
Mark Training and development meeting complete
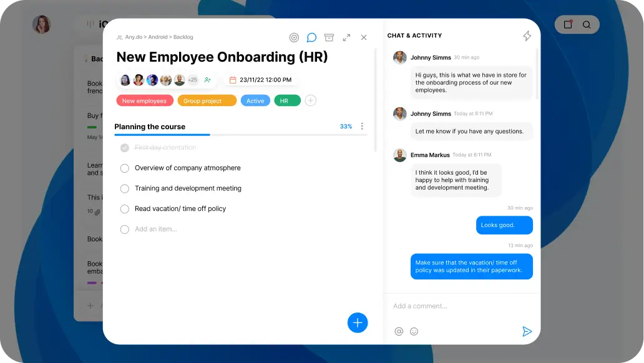point(124,188)
